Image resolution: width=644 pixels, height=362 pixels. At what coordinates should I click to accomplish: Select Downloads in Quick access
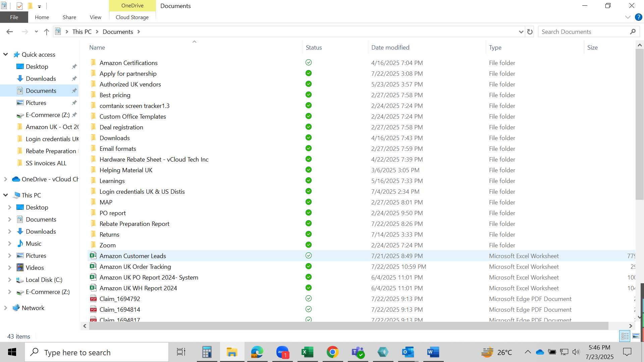(41, 78)
